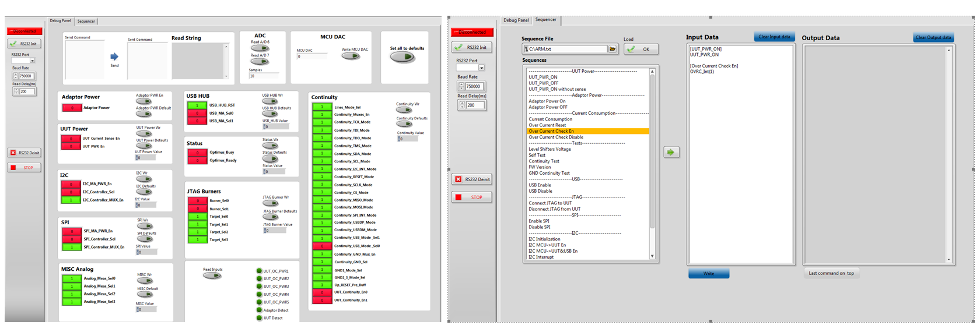Image resolution: width=980 pixels, height=332 pixels.
Task: Click the blue Write button
Action: click(x=709, y=273)
